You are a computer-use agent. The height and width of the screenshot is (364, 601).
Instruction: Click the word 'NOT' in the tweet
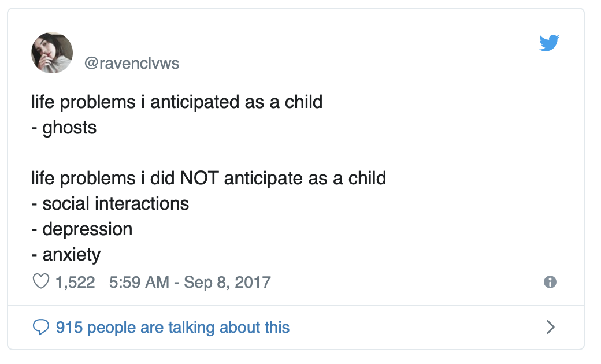pos(199,179)
